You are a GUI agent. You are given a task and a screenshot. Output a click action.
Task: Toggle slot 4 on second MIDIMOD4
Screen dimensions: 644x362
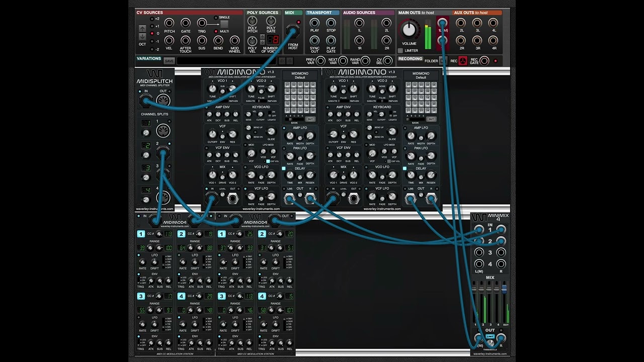(262, 296)
